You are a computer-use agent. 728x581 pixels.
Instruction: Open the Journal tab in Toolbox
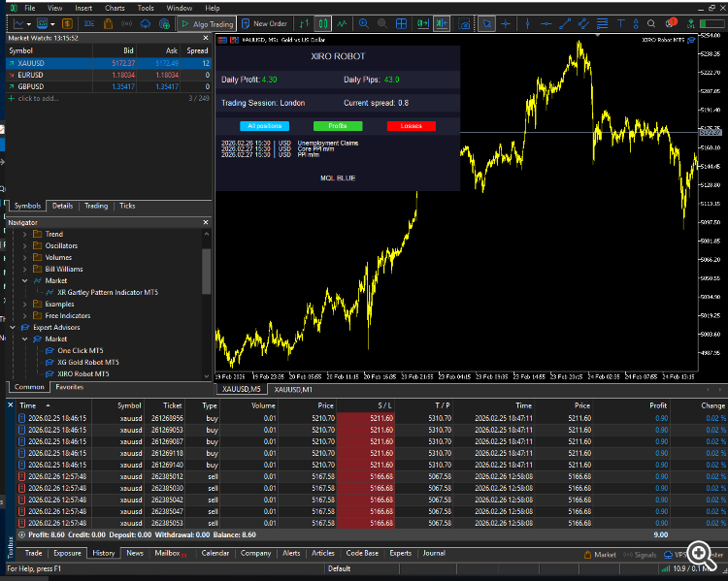434,553
